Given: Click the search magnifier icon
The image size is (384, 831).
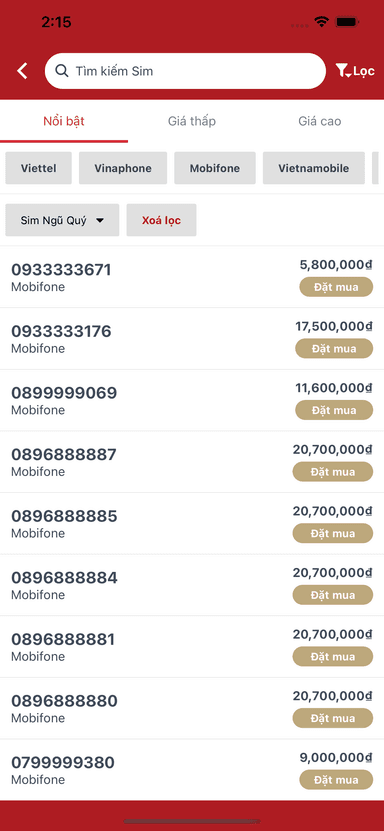Looking at the screenshot, I should pos(62,71).
